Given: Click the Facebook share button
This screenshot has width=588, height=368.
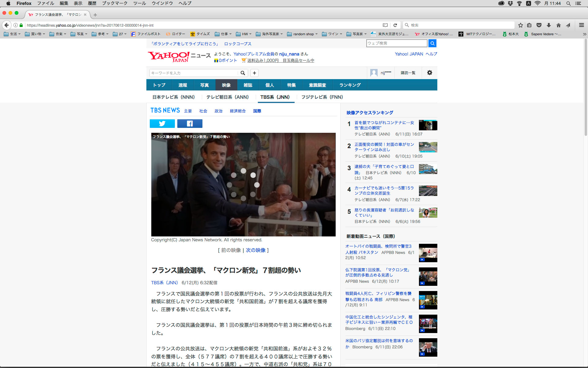Looking at the screenshot, I should tap(190, 124).
